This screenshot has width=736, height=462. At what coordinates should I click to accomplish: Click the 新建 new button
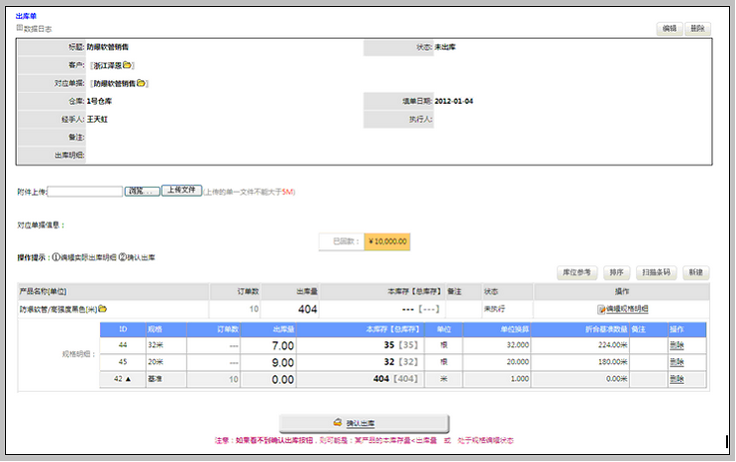(696, 272)
